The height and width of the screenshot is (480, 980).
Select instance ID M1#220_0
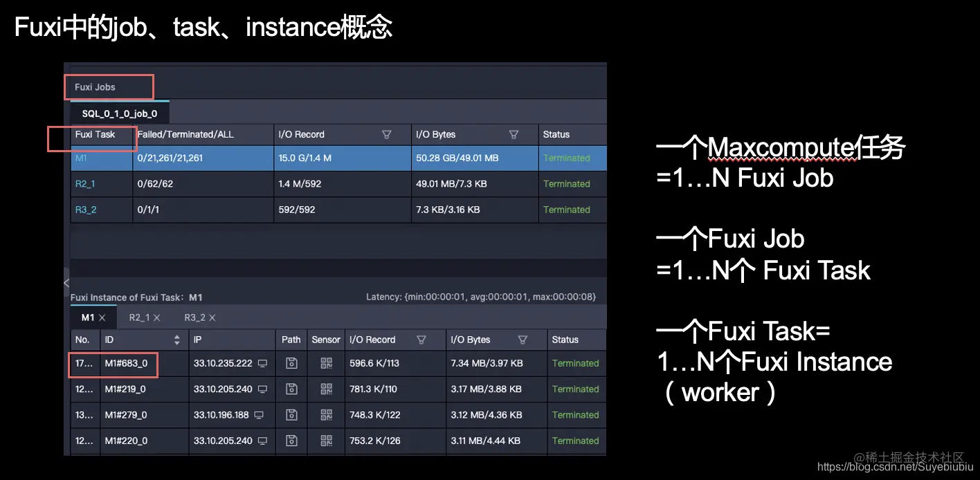coord(126,441)
